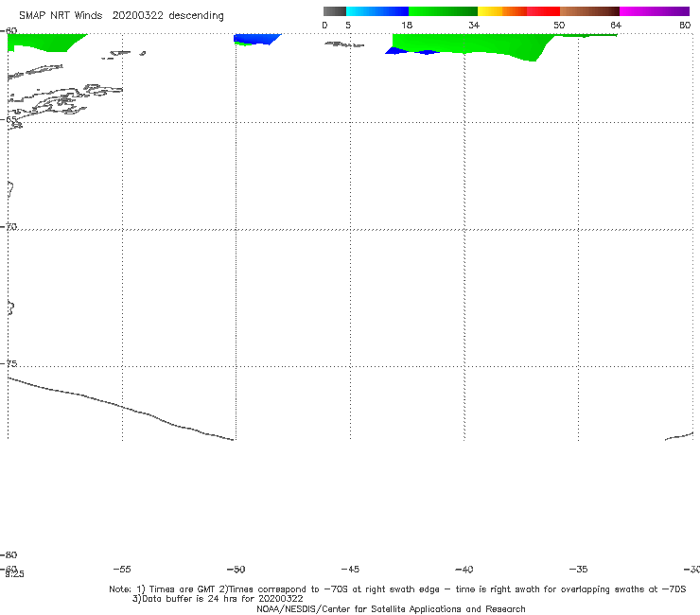Click the longitude label '-45'
This screenshot has height=615, width=700.
[350, 569]
